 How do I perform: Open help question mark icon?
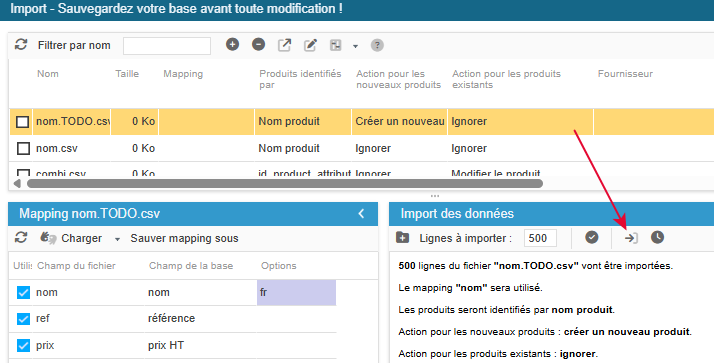377,45
